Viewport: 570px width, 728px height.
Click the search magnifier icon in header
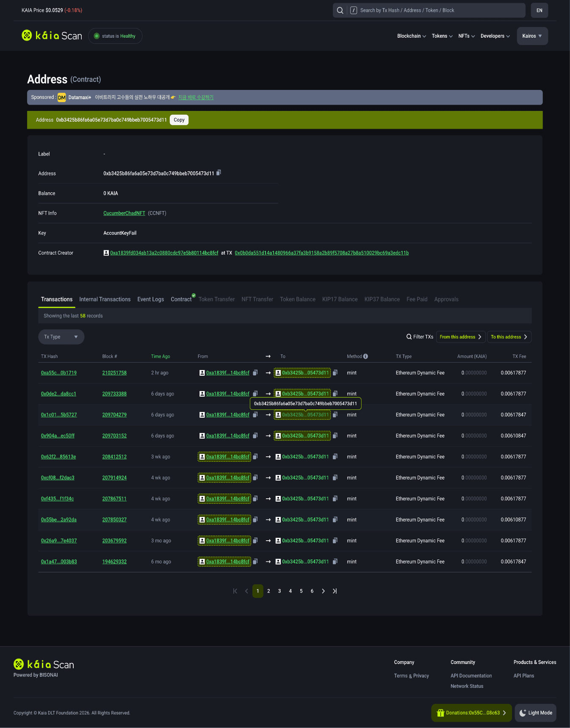(340, 11)
